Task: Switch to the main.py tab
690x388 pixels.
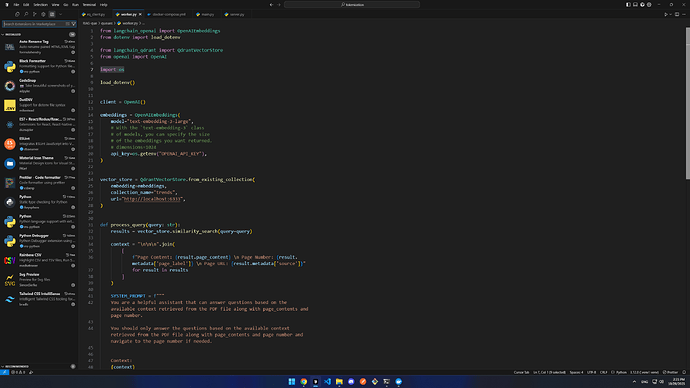Action: point(206,14)
